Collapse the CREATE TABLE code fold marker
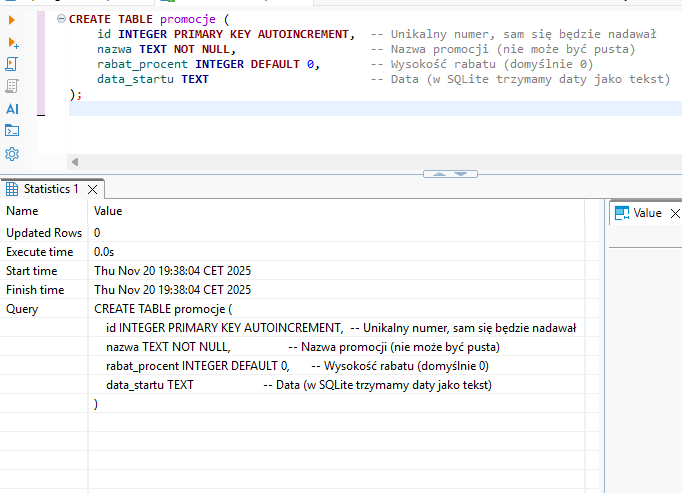This screenshot has width=682, height=493. coord(62,19)
